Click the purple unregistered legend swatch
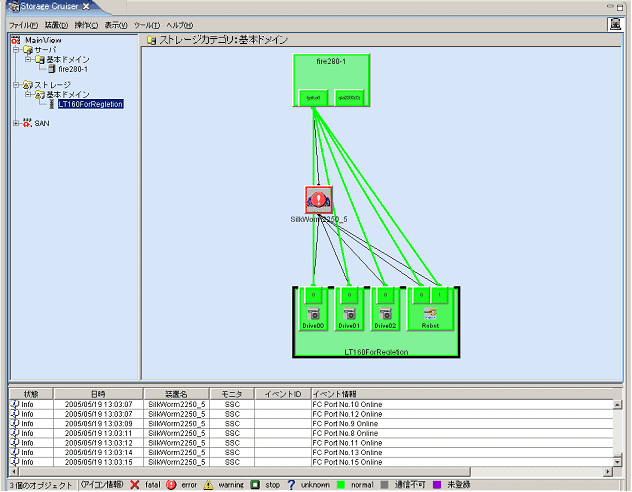Viewport: 632px width, 492px height. pos(437,485)
